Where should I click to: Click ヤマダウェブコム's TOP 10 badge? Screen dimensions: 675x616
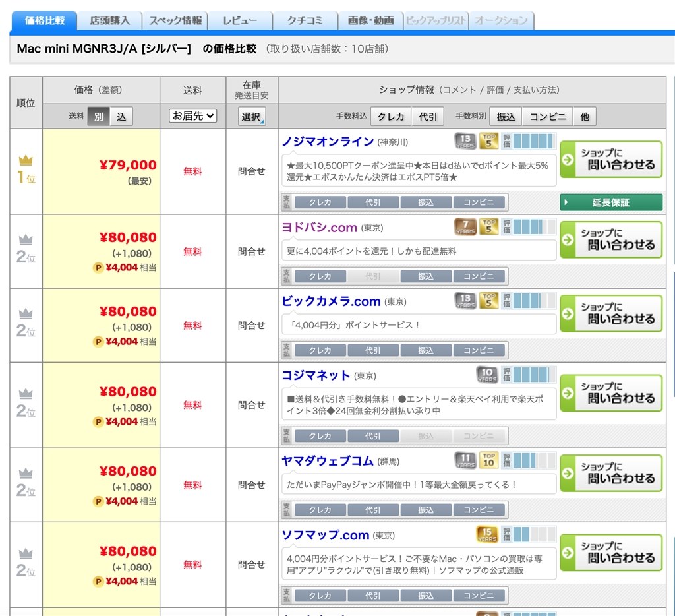coord(488,460)
